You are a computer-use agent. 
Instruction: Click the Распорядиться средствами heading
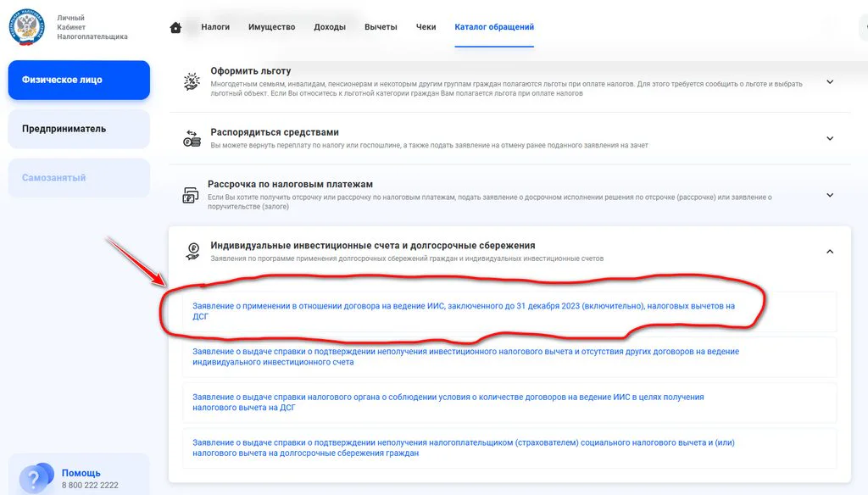click(275, 132)
